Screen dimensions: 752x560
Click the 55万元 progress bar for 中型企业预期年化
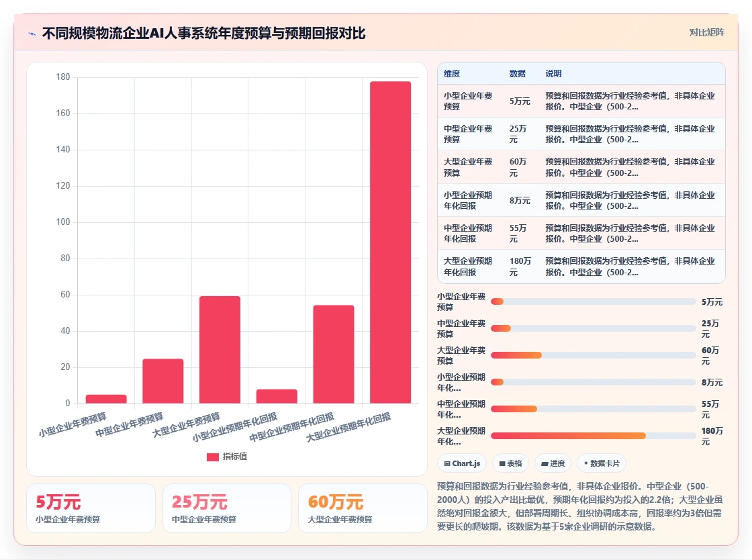(594, 409)
